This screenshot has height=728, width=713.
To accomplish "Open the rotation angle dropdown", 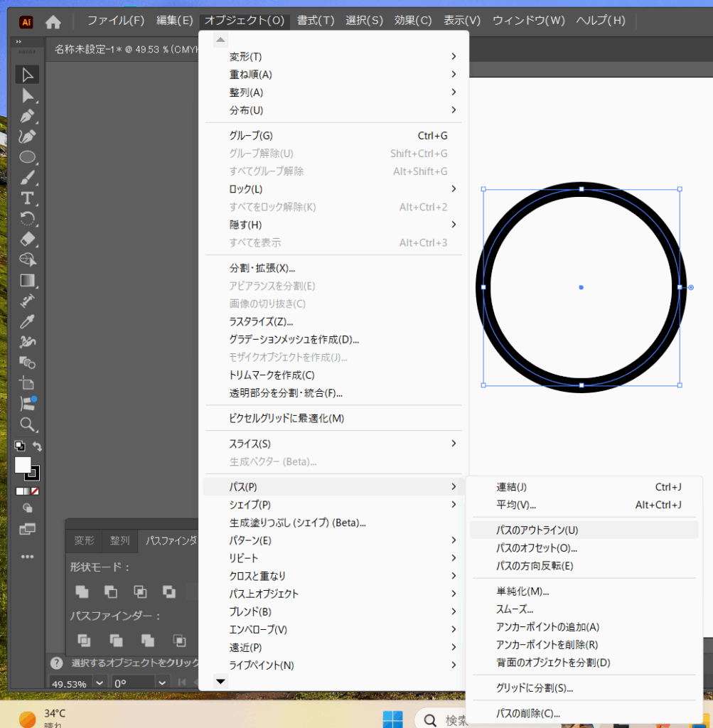I will point(162,684).
